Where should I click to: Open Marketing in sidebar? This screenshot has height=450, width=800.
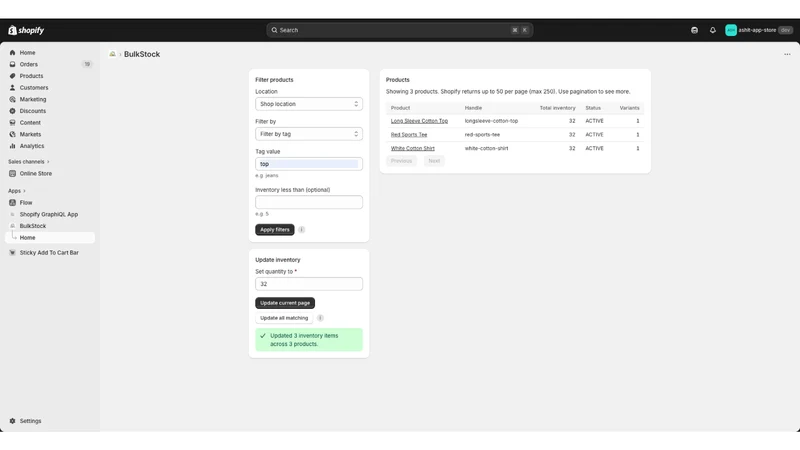33,99
